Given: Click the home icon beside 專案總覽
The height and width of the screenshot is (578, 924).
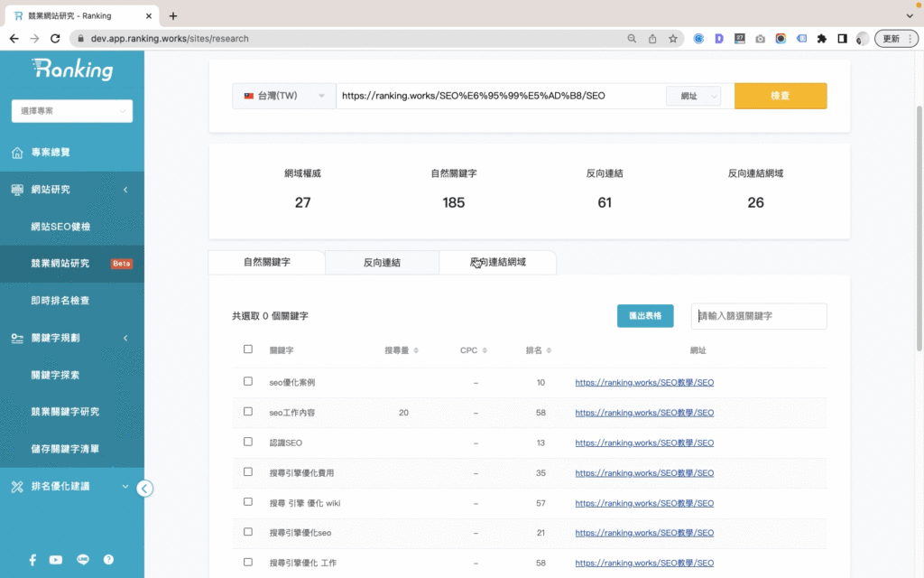Looking at the screenshot, I should click(17, 152).
